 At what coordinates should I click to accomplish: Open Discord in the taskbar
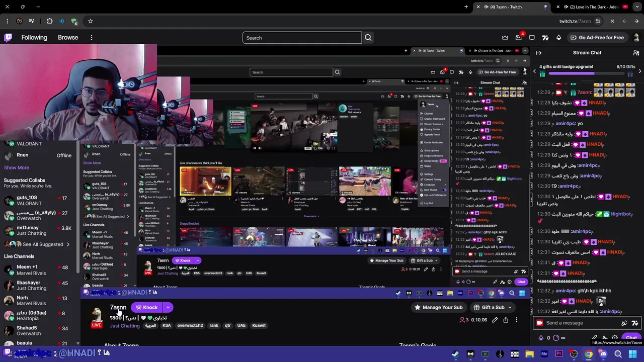click(603, 354)
